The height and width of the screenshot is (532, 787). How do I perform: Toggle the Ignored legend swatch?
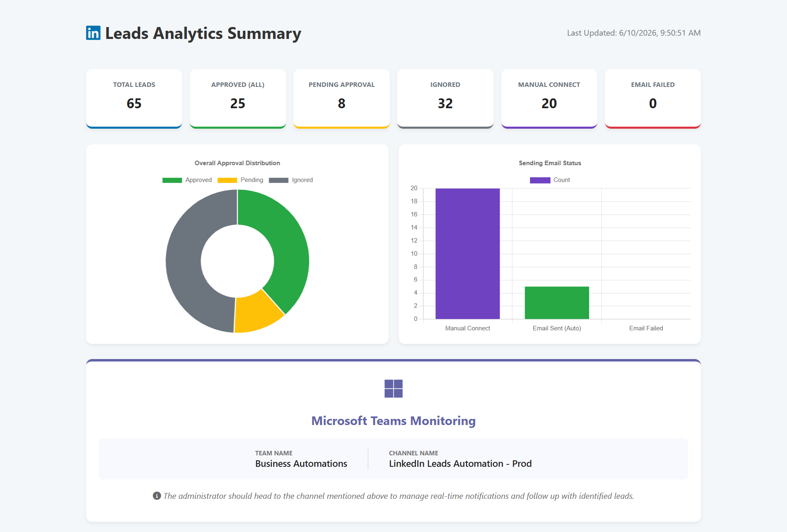point(279,180)
